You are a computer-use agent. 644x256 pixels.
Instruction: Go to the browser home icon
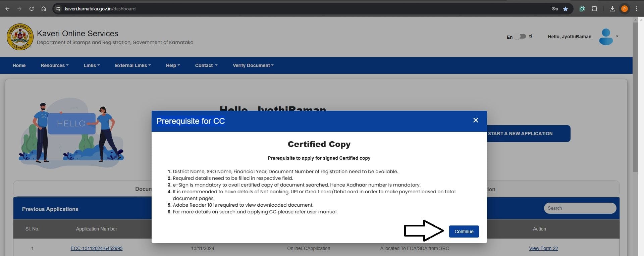point(44,9)
